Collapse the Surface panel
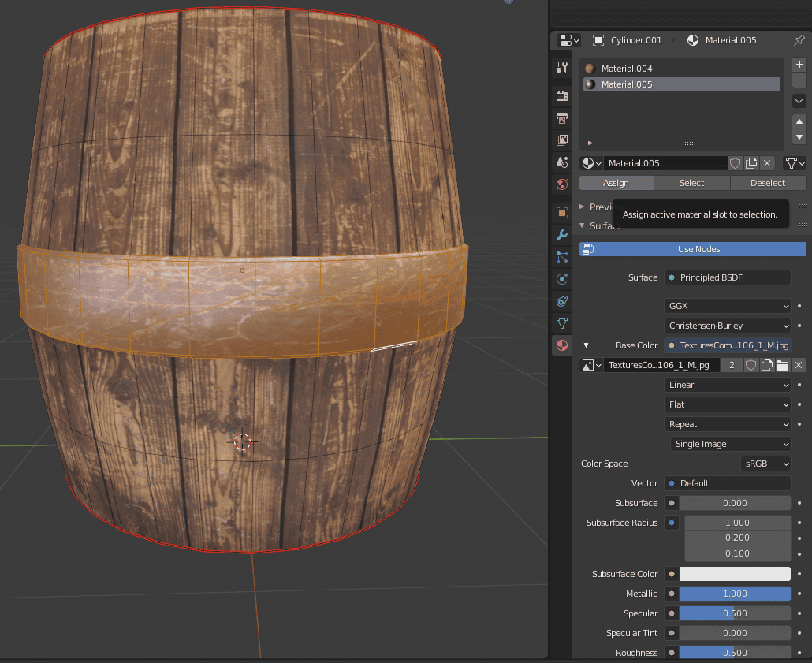Viewport: 812px width, 663px height. point(602,226)
